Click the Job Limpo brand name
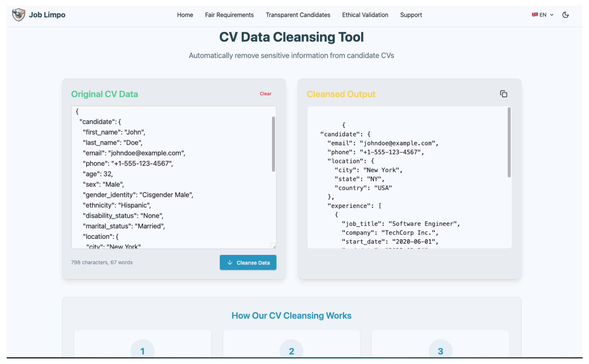This screenshot has width=589, height=364. (x=47, y=15)
